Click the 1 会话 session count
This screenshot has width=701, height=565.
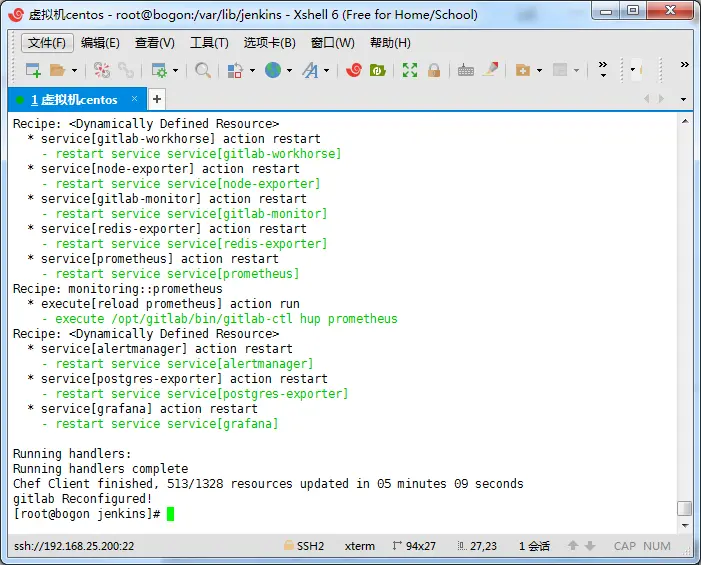tap(534, 546)
